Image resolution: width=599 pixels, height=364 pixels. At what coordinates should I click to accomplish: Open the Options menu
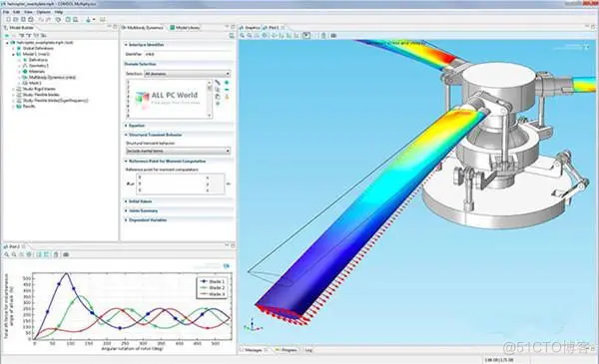click(43, 12)
